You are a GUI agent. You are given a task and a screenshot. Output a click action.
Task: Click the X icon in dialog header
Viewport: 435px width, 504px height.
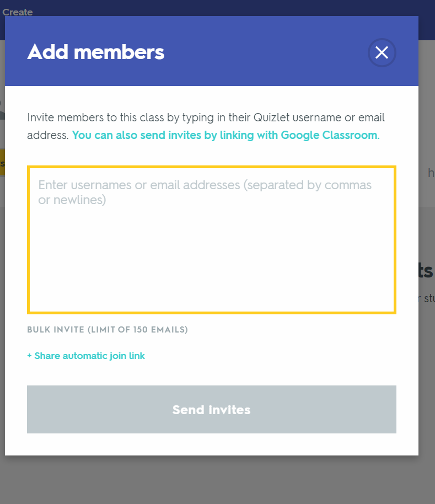coord(382,52)
